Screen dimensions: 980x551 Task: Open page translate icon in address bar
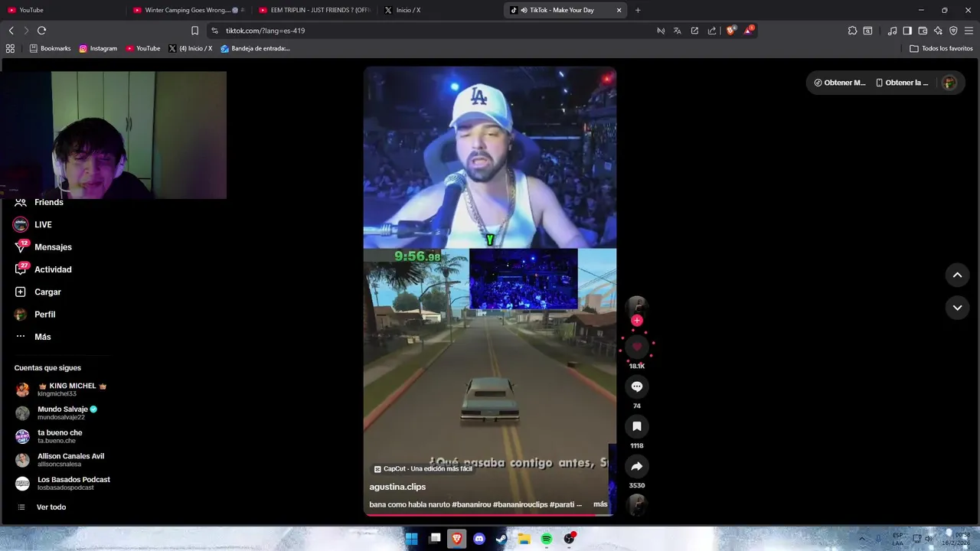coord(678,31)
